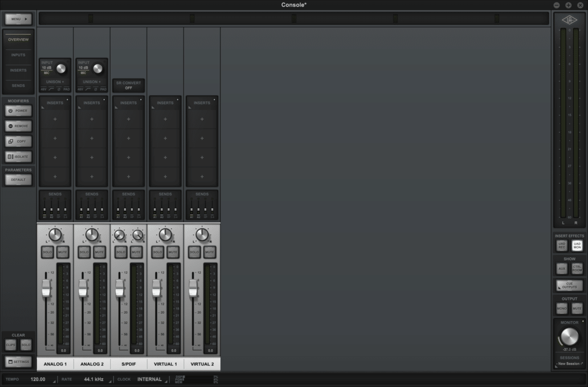Flip polarity on Analog 2 channel

point(96,89)
